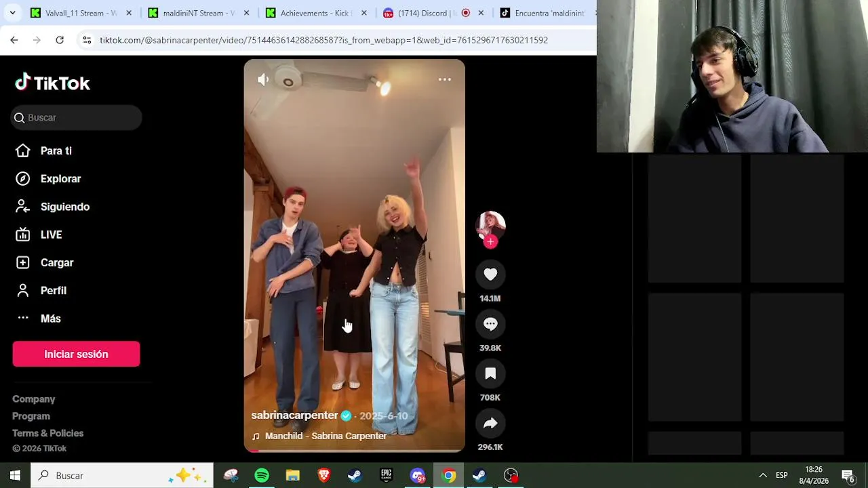Image resolution: width=868 pixels, height=488 pixels.
Task: Open the sabrinacarpenter username link
Action: 294,415
